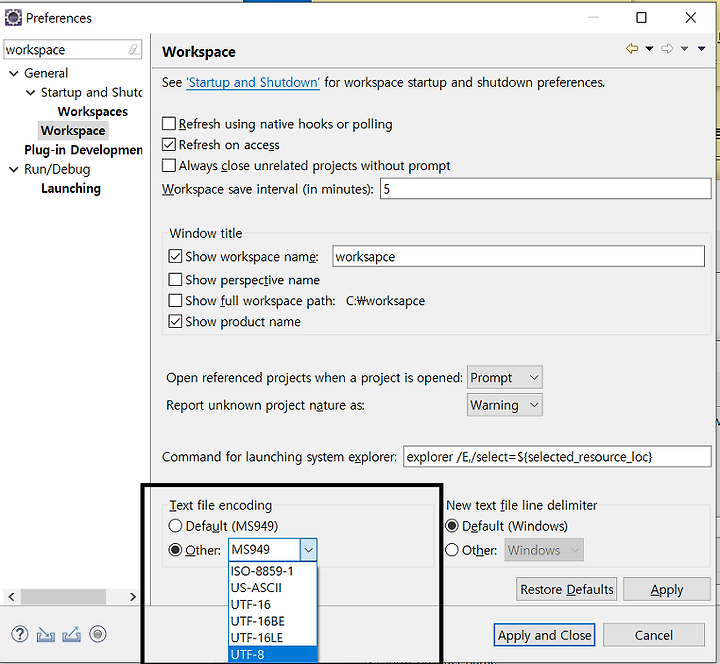720x664 pixels.
Task: Click the Import preferences icon
Action: [x=45, y=635]
